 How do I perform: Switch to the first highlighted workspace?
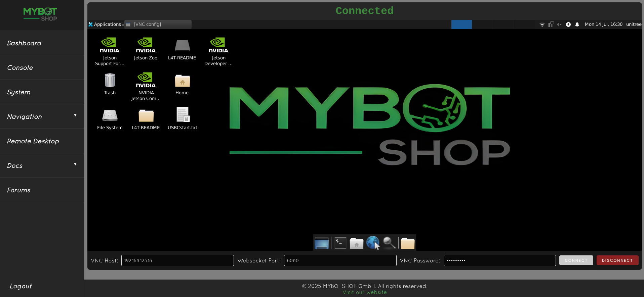click(x=461, y=24)
